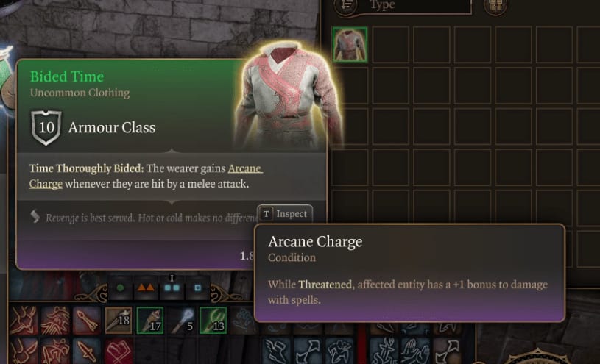Select the blue open-hands action icon
The image size is (600, 364).
415,351
